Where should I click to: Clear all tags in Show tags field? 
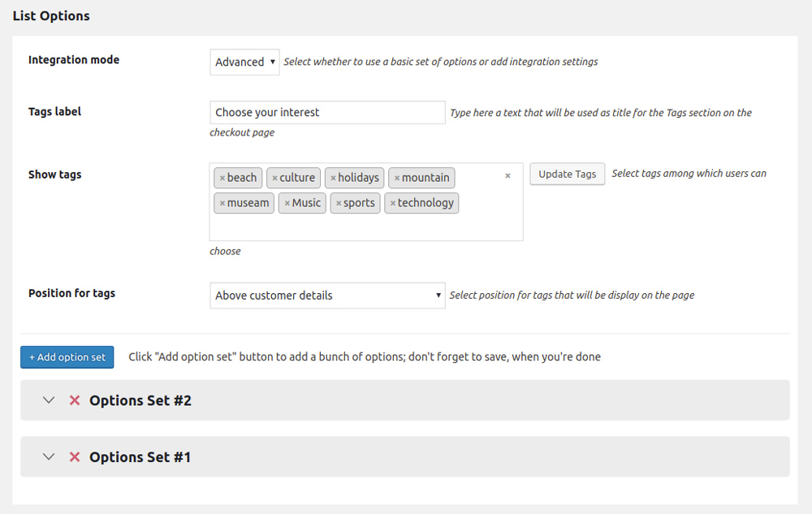[x=508, y=175]
